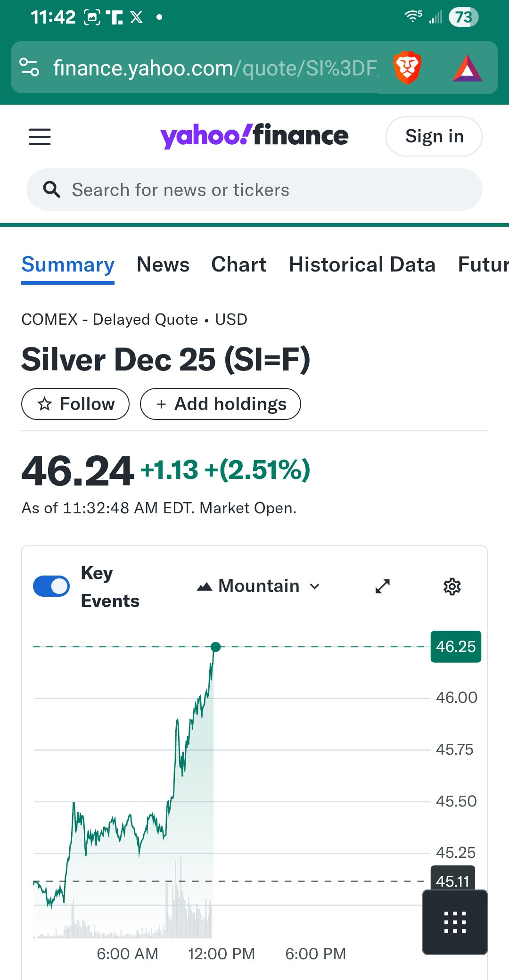Tap the Brave Shields lion icon
Image resolution: width=509 pixels, height=980 pixels.
(x=407, y=68)
